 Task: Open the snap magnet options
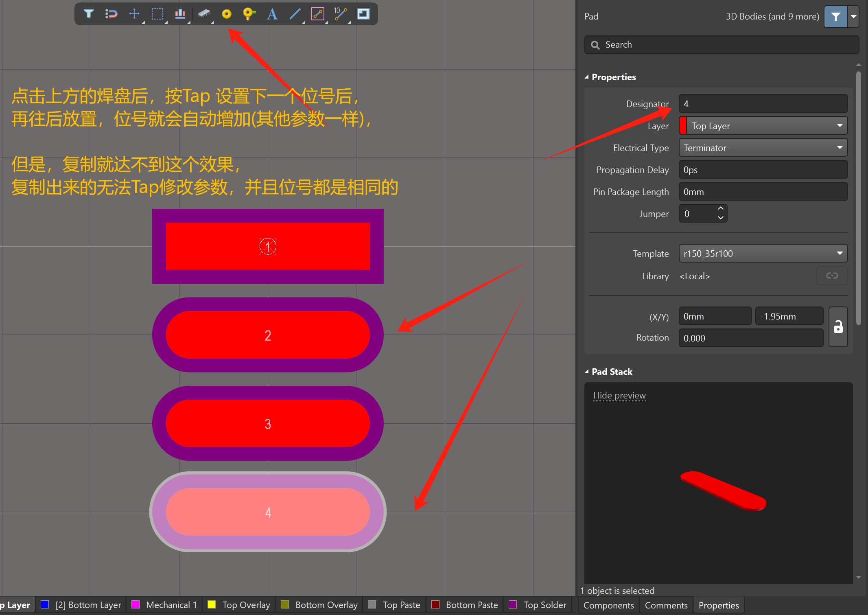click(111, 14)
